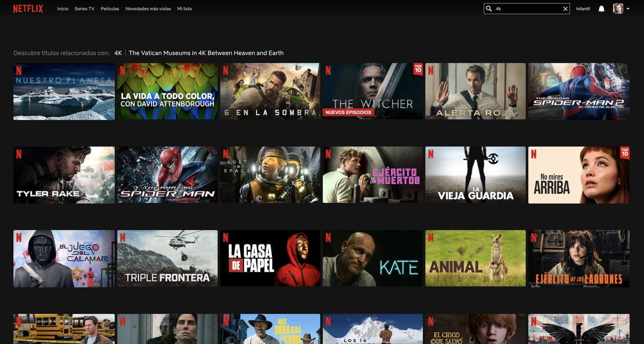Click the Top 10 badge on The Witcher
Viewport: 644px width, 344px height.
(x=417, y=68)
